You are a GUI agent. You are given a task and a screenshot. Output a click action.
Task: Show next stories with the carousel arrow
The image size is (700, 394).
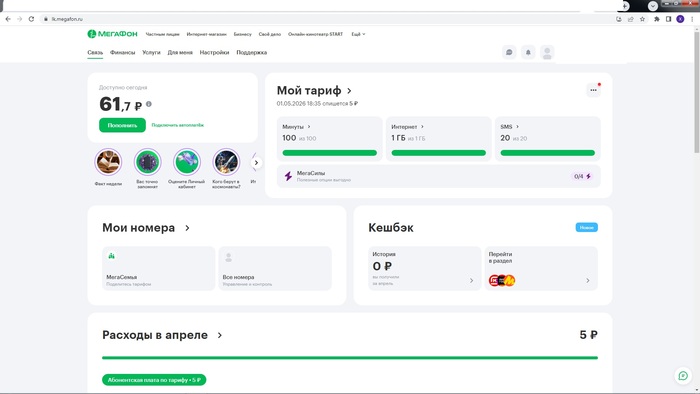[x=256, y=163]
